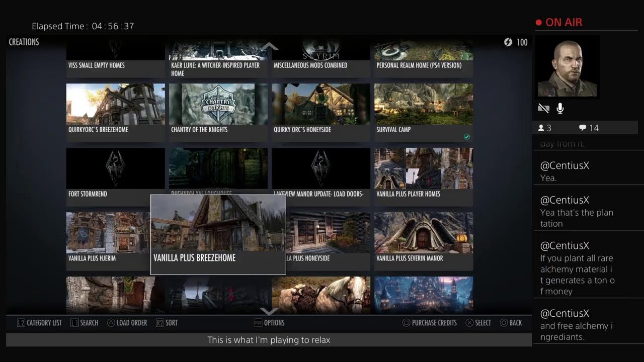Select the Purchase Credits square icon

(x=407, y=323)
